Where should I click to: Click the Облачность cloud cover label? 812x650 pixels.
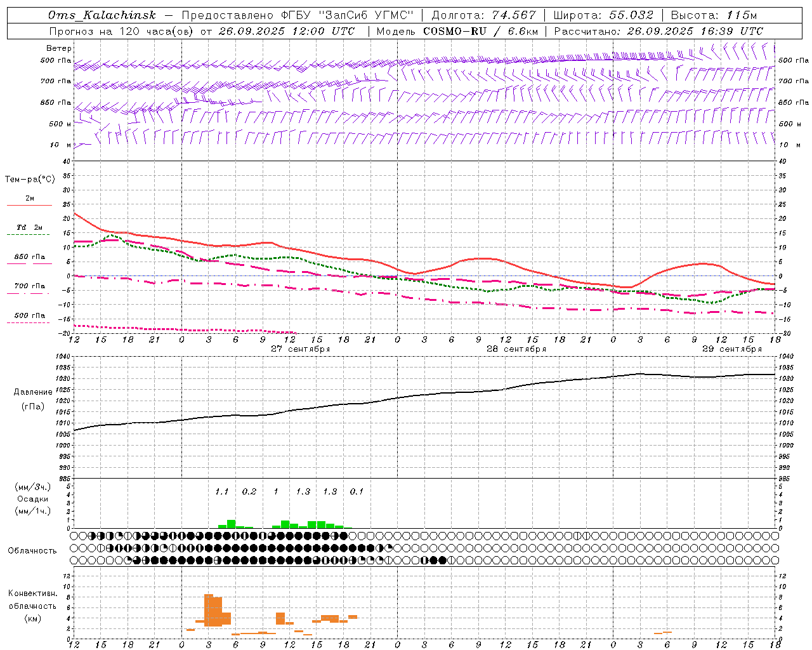point(32,550)
